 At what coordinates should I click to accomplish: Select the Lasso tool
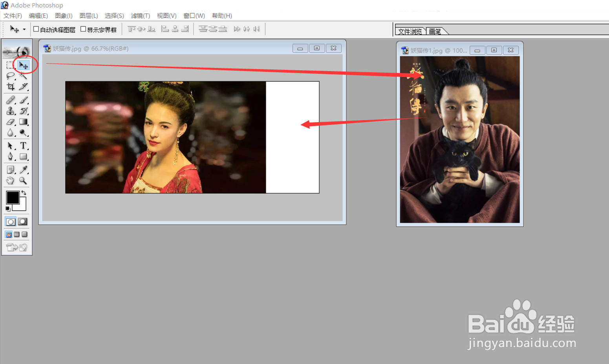pyautogui.click(x=10, y=76)
